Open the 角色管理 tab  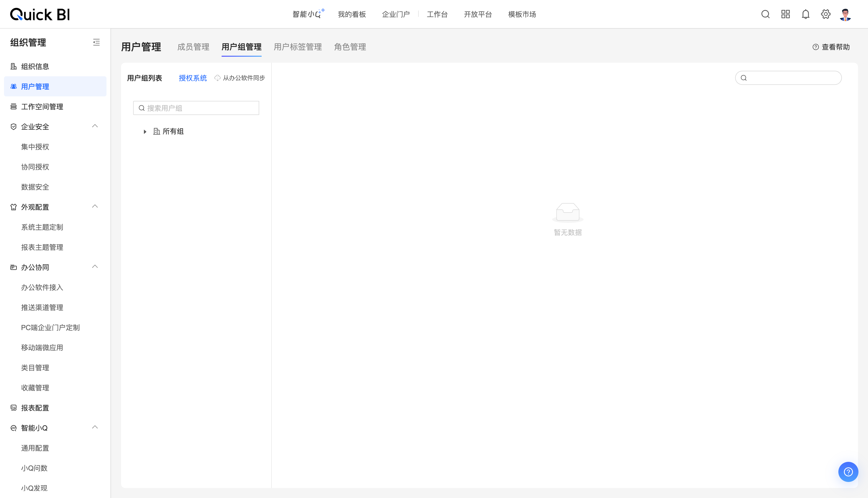click(x=350, y=47)
